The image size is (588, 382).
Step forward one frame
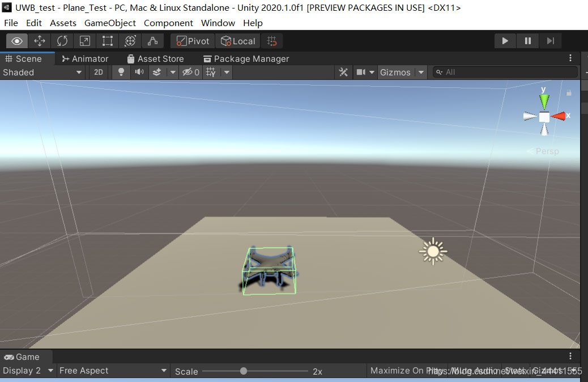point(550,41)
